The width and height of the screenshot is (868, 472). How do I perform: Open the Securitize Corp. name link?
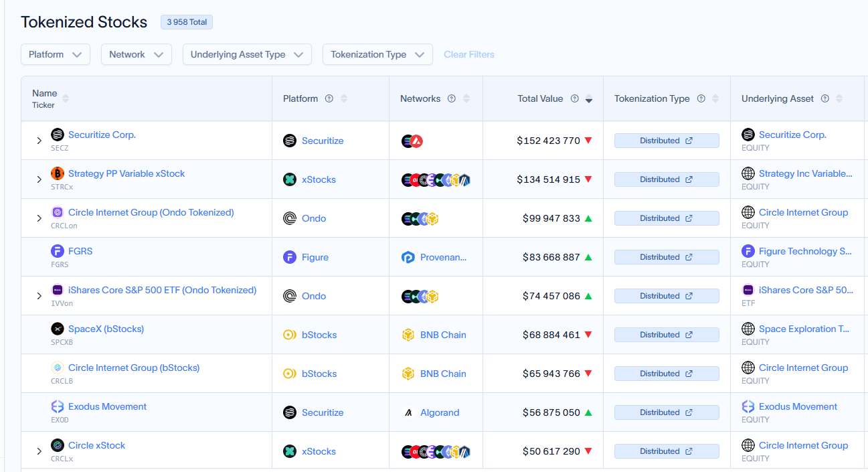point(102,135)
